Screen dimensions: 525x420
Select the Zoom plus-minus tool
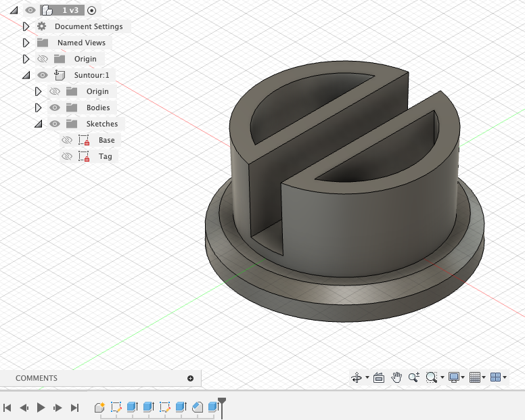coord(414,377)
